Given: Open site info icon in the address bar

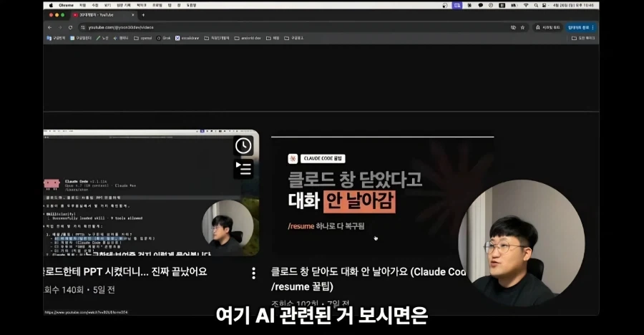Looking at the screenshot, I should pos(83,27).
